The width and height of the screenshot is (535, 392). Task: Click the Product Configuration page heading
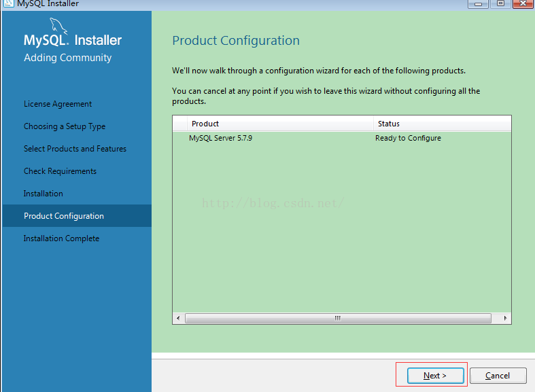coord(236,41)
